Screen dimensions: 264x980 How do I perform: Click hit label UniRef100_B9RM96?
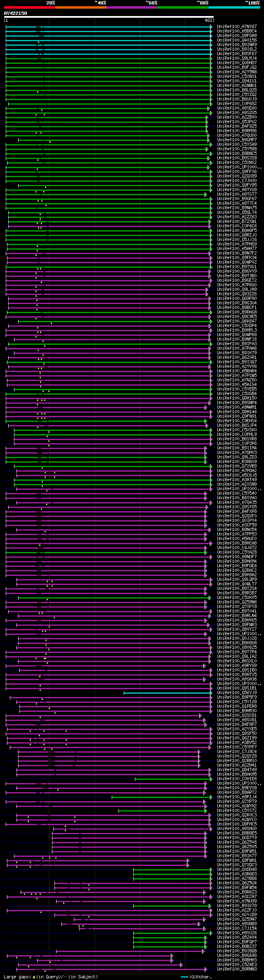[x=237, y=131]
